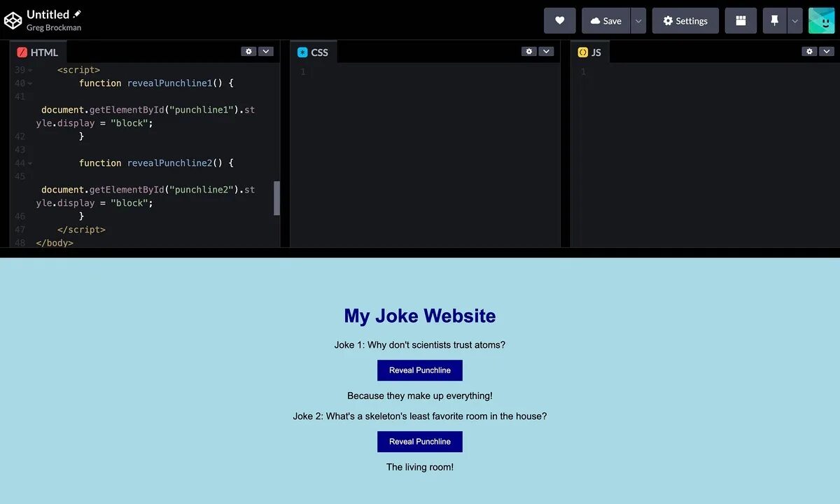Image resolution: width=840 pixels, height=504 pixels.
Task: Open the Save options dropdown arrow
Action: pos(638,21)
